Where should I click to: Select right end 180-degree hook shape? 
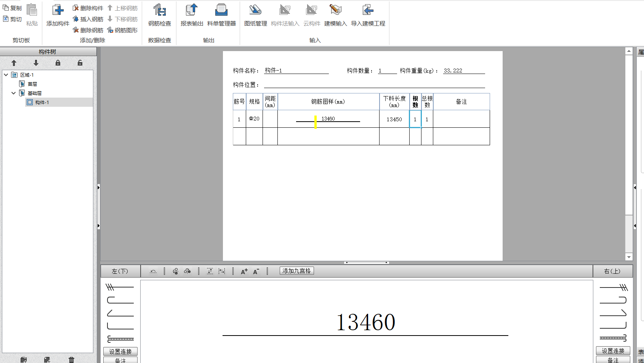pos(613,300)
